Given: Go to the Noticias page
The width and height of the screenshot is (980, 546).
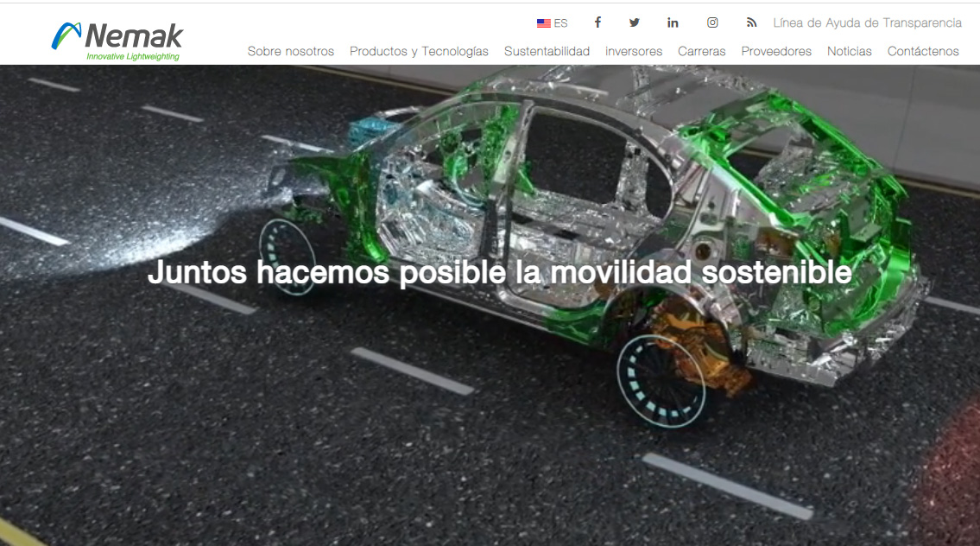Looking at the screenshot, I should point(850,51).
